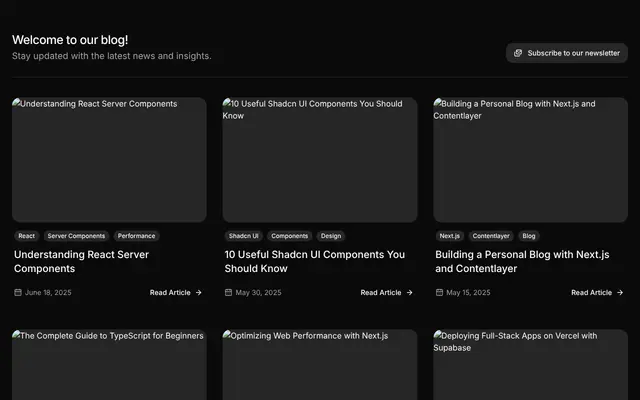The height and width of the screenshot is (400, 640).
Task: Click the calendar icon next to June 18, 2025
Action: tap(18, 293)
